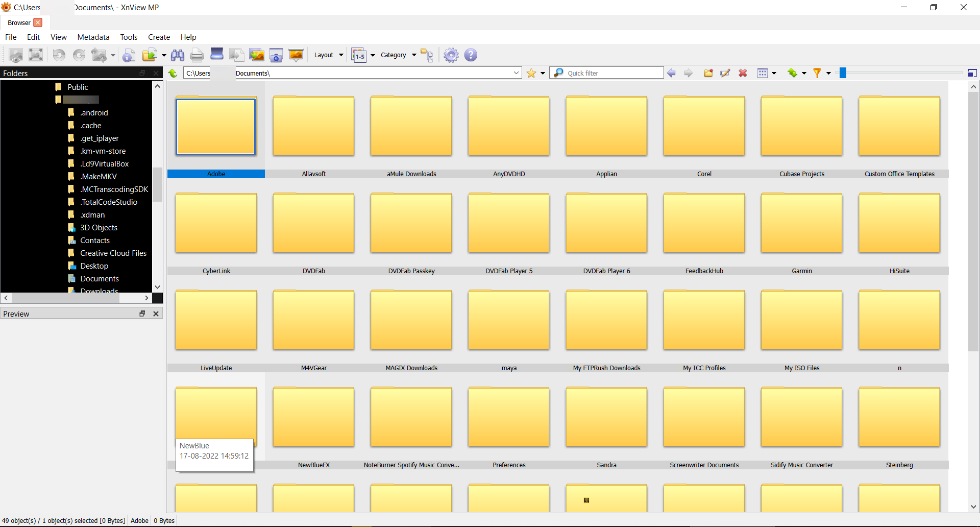Navigate forward with the right arrow
The image size is (980, 527).
[689, 73]
